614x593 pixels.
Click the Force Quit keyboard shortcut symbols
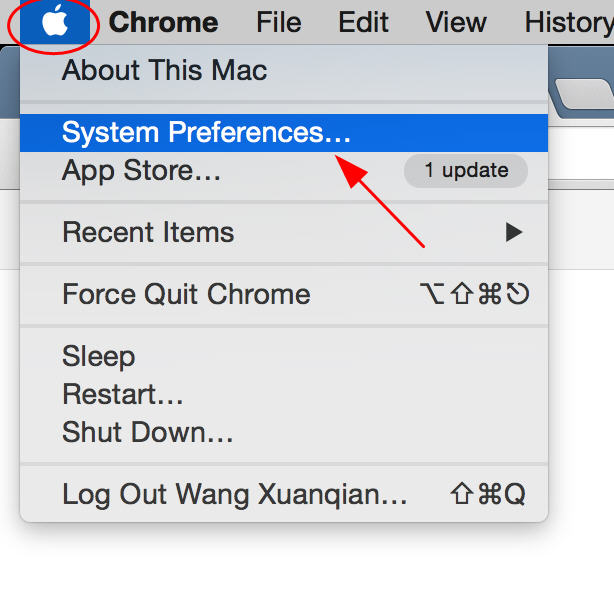pyautogui.click(x=475, y=294)
